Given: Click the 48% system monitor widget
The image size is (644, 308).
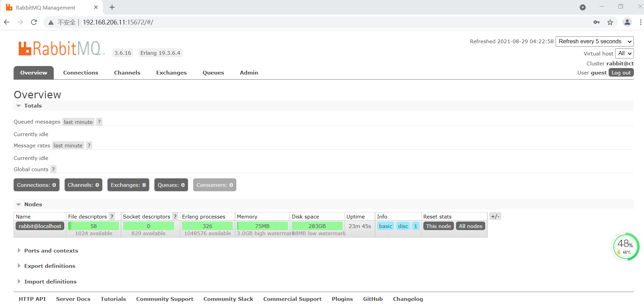Looking at the screenshot, I should coord(626,247).
